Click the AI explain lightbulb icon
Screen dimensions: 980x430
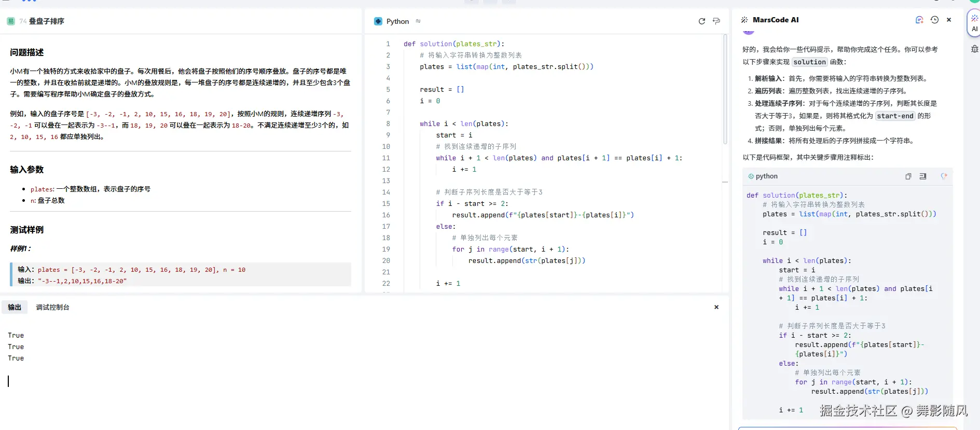(x=944, y=176)
